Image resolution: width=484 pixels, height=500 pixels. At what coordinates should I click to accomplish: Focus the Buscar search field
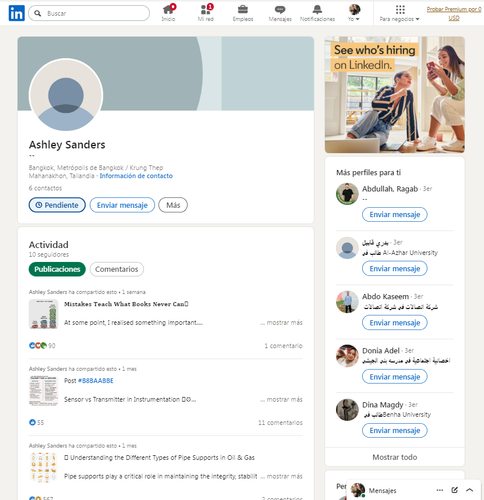[89, 13]
